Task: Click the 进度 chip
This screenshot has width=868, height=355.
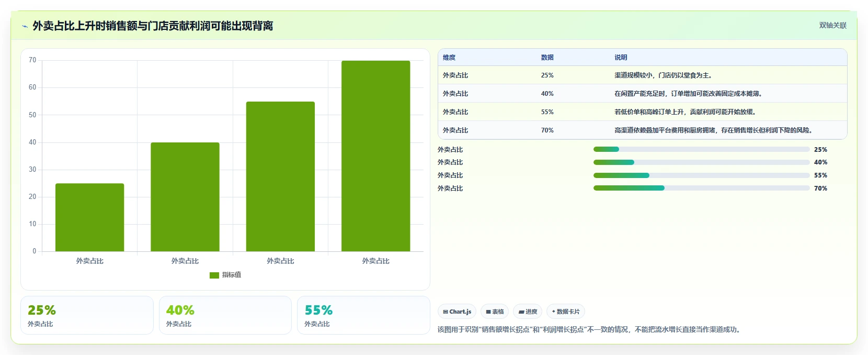Action: (528, 312)
